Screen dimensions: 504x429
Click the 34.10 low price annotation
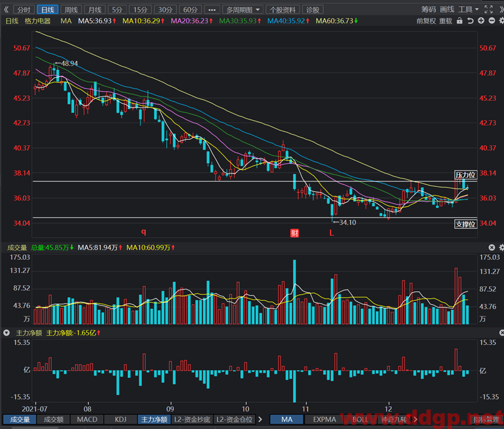(345, 222)
